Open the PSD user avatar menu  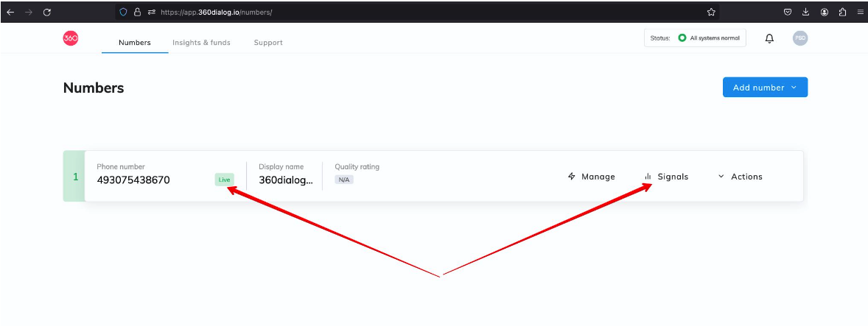pos(800,38)
